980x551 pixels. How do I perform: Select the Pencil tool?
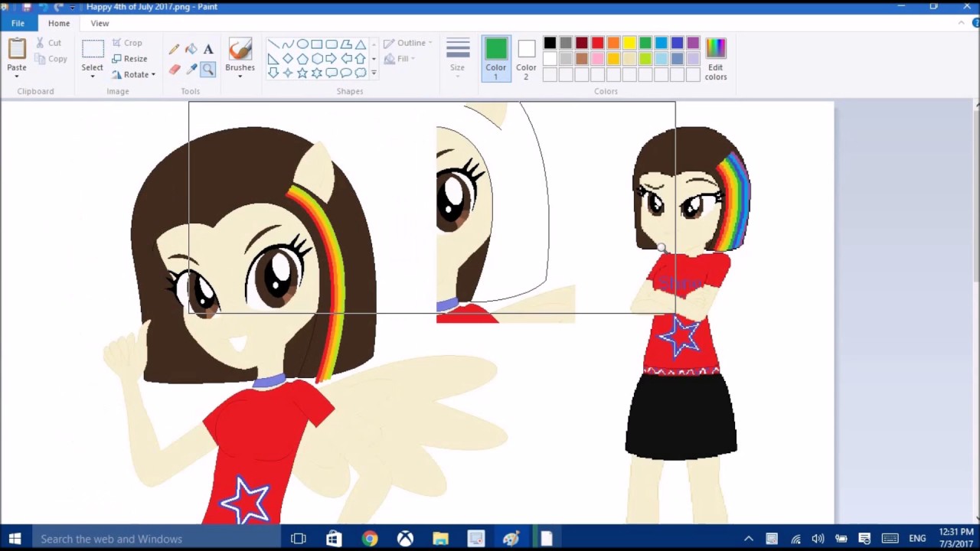click(175, 49)
